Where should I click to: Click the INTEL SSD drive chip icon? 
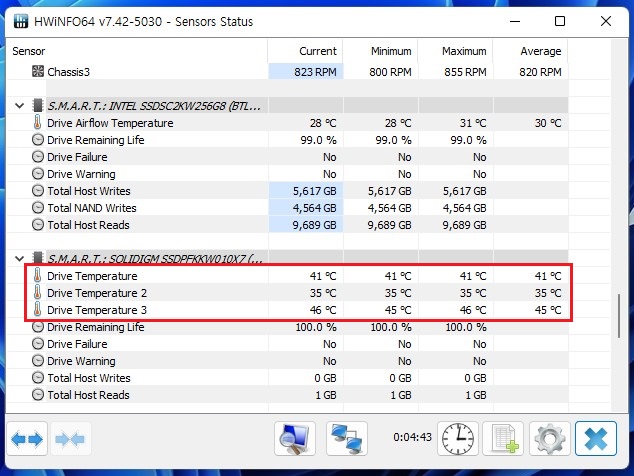pyautogui.click(x=38, y=106)
